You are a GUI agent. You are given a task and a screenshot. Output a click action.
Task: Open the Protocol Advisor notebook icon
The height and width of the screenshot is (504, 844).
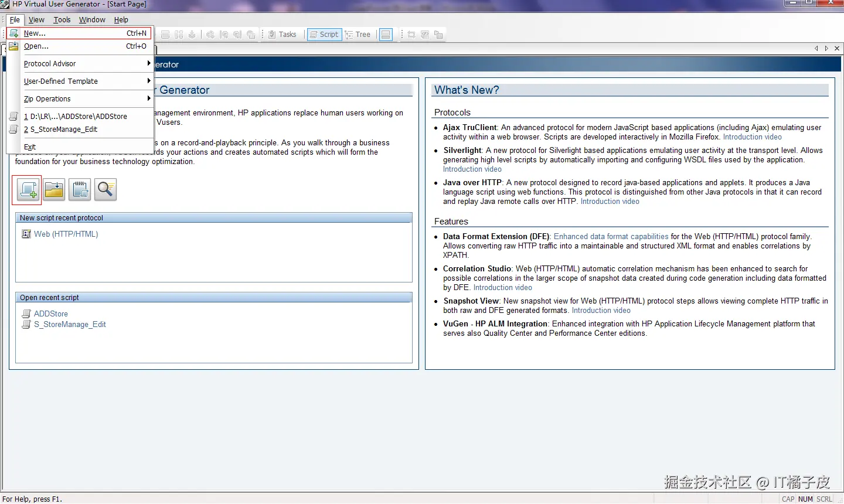pos(80,190)
